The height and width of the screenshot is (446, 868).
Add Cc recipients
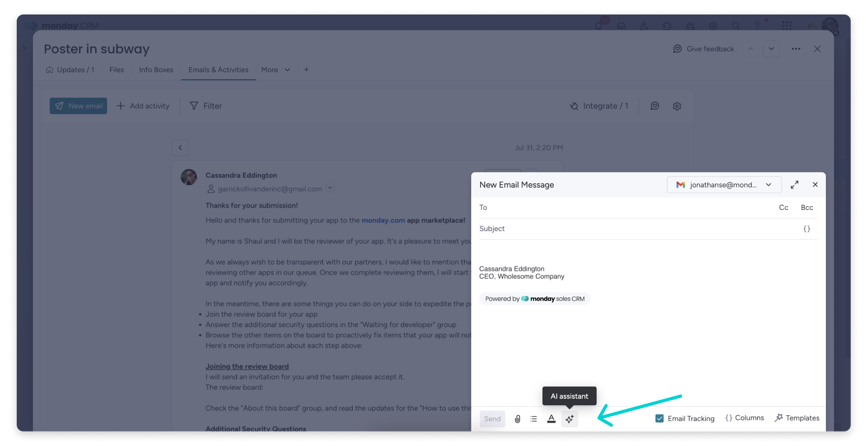coord(783,208)
